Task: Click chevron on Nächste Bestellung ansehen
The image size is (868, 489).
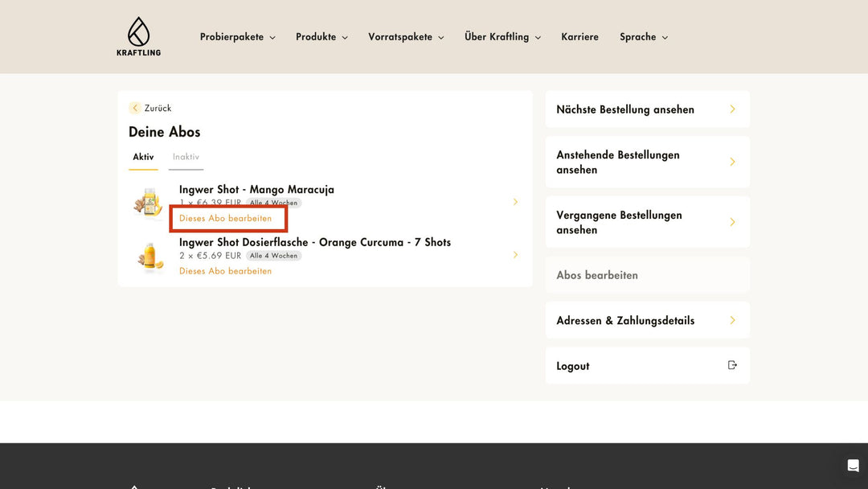Action: point(732,109)
